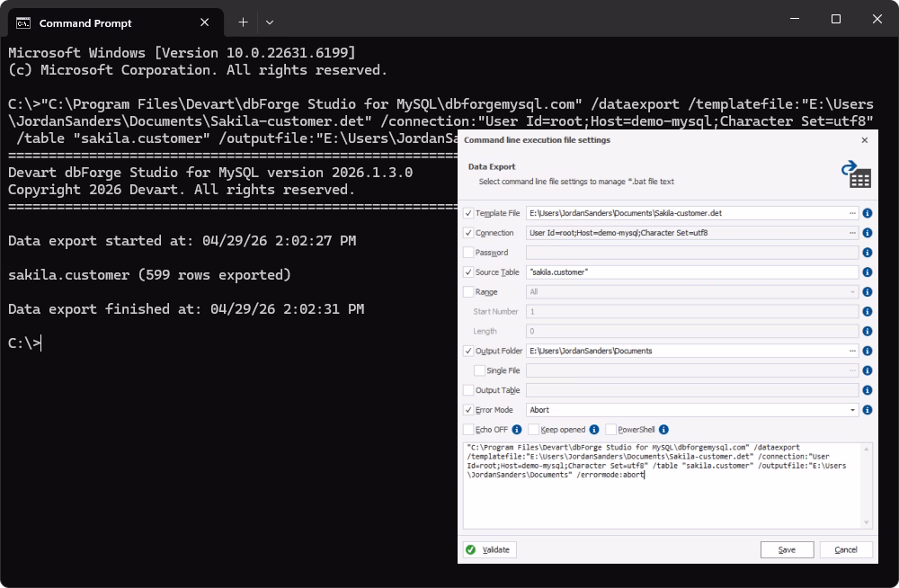Click the Start Number field
Screen dimensions: 899x588
692,311
